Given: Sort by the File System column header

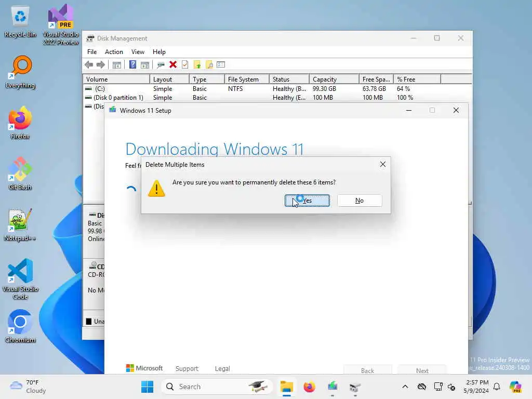Looking at the screenshot, I should point(247,79).
